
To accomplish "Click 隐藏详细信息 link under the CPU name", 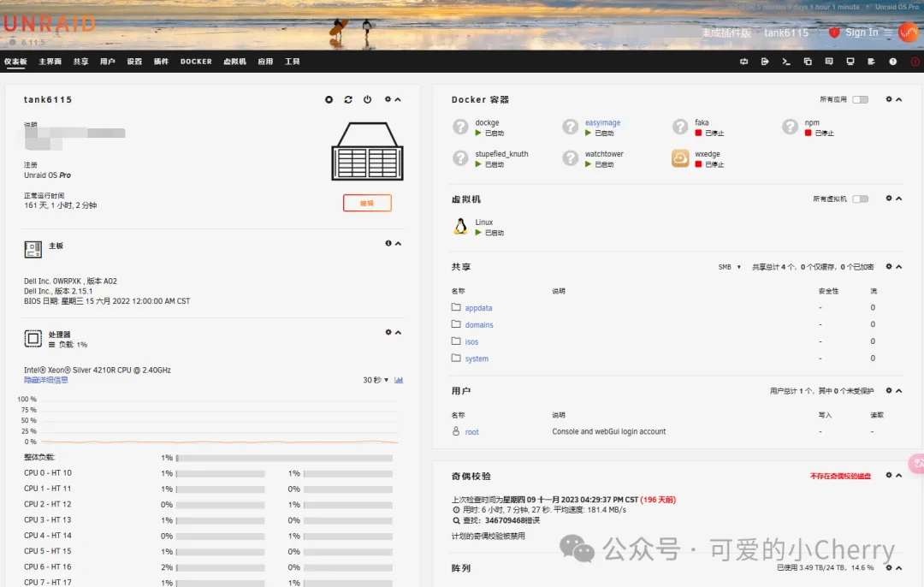I will (46, 380).
